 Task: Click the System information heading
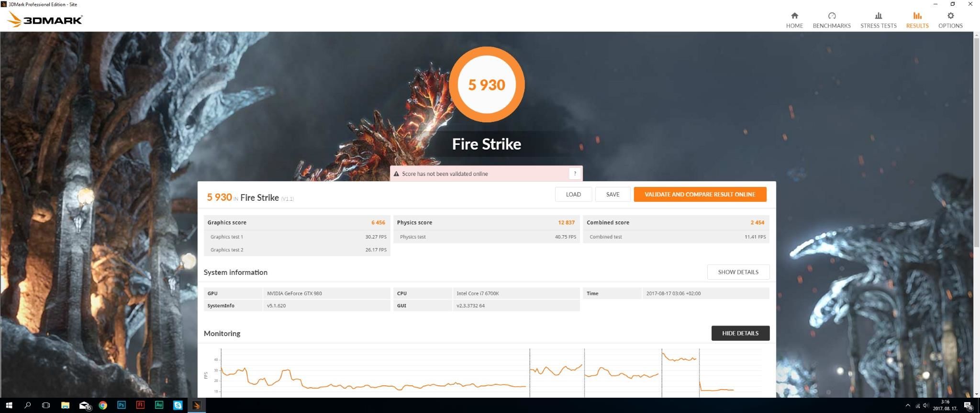(x=235, y=272)
